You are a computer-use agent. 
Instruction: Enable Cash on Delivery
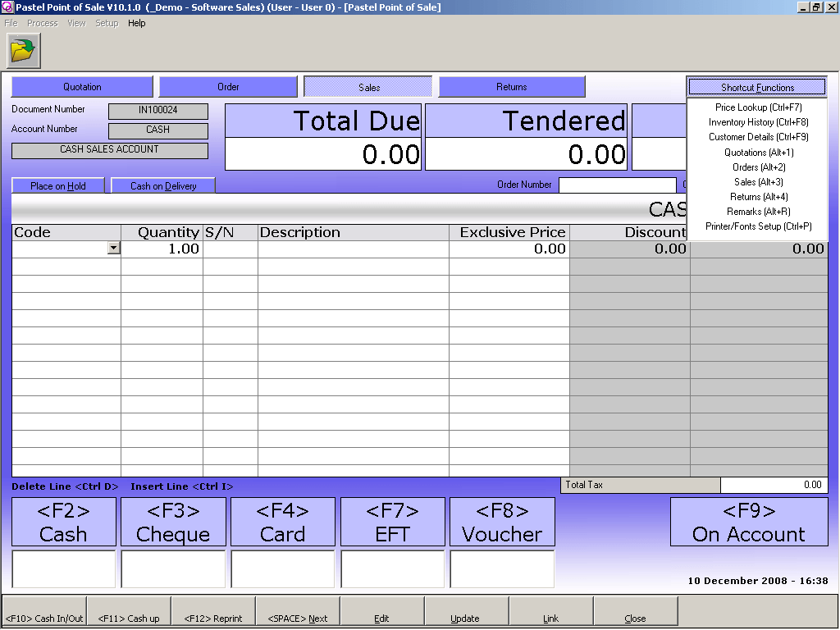pyautogui.click(x=162, y=185)
